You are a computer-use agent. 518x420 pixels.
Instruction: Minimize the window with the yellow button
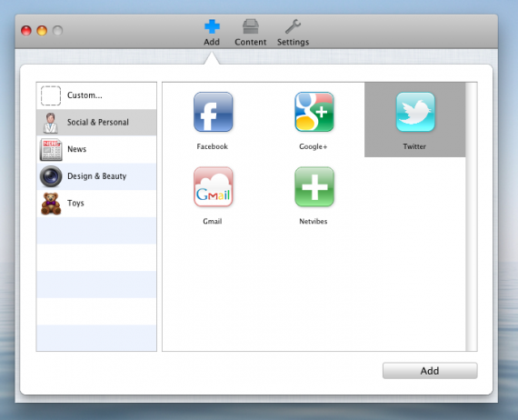point(42,30)
